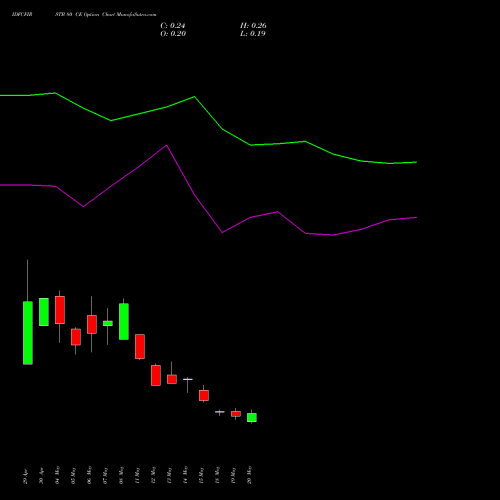Click the purple indicator line peak
This screenshot has height=500, width=500.
[167, 145]
